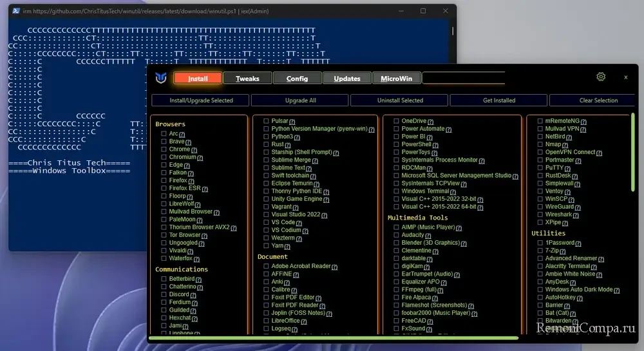Click the Thorium Browser AVX2 label
644x351 pixels.
199,227
